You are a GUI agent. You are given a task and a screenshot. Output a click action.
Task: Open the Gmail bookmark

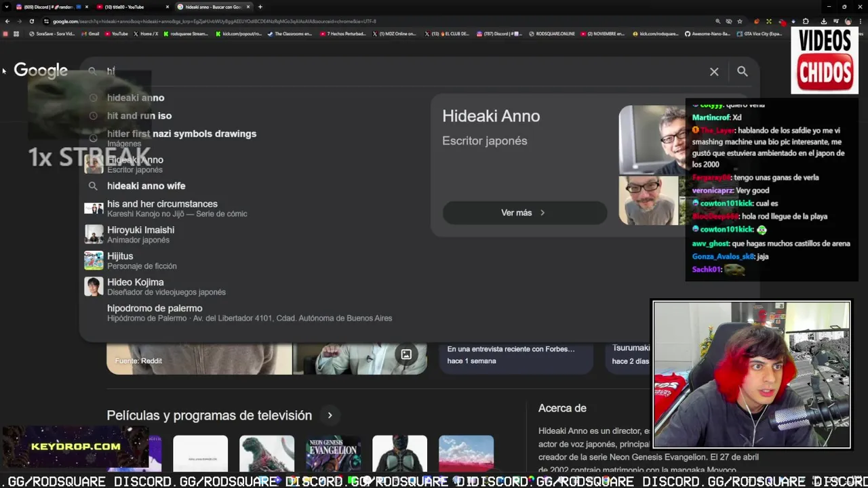(90, 34)
